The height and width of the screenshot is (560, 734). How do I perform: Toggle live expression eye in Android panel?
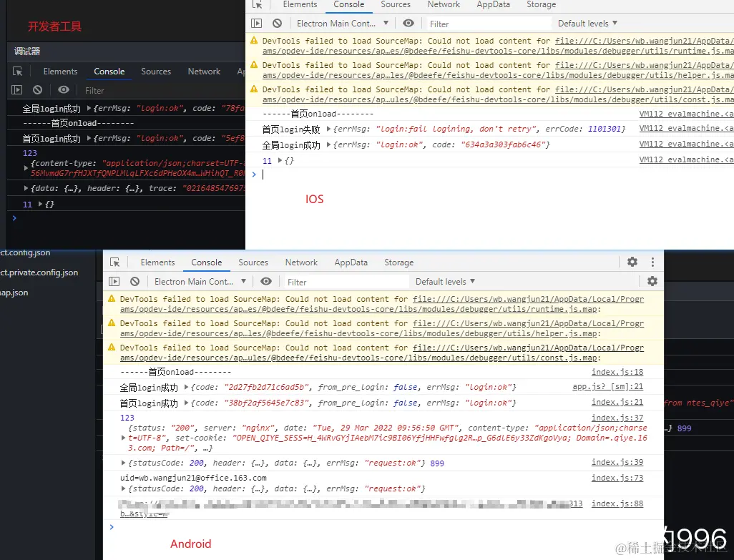coord(266,281)
